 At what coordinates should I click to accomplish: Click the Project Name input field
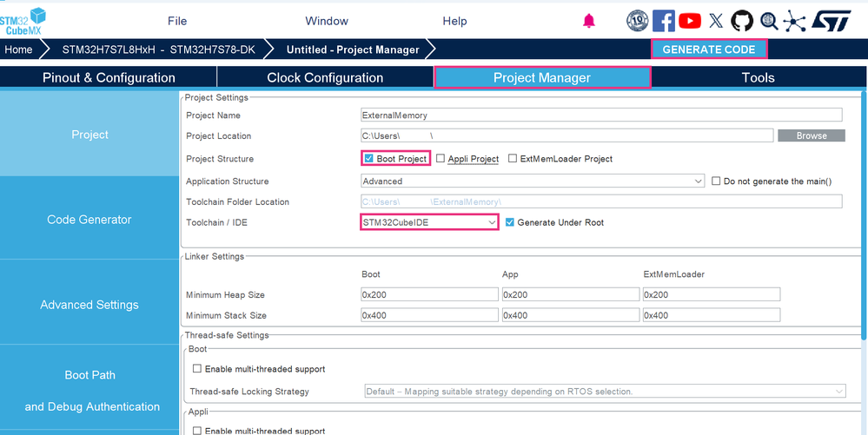point(601,115)
